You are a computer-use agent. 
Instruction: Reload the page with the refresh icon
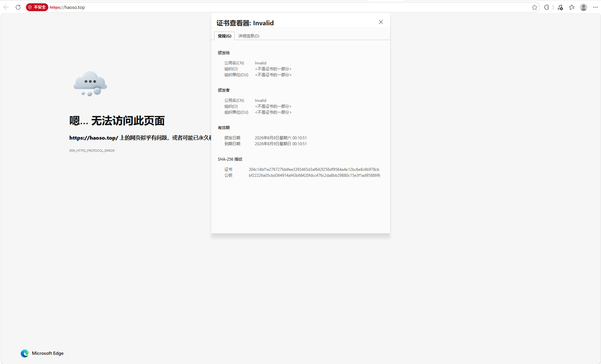(x=18, y=7)
